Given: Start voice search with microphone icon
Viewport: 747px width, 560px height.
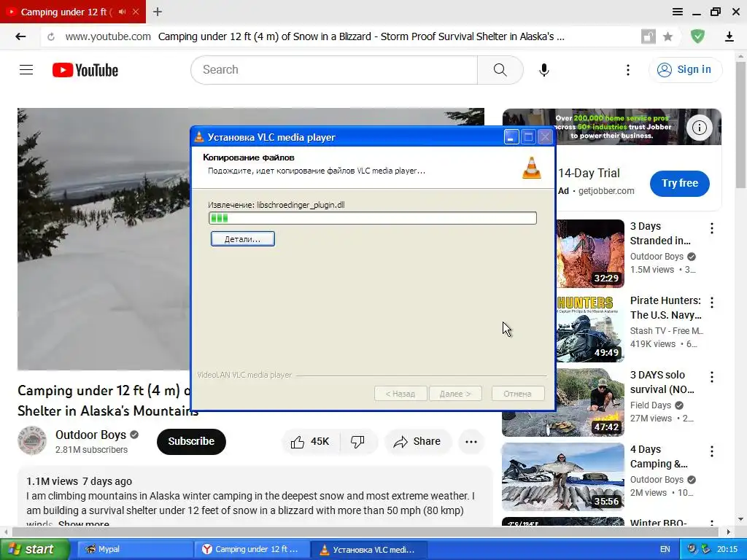Looking at the screenshot, I should coord(543,70).
